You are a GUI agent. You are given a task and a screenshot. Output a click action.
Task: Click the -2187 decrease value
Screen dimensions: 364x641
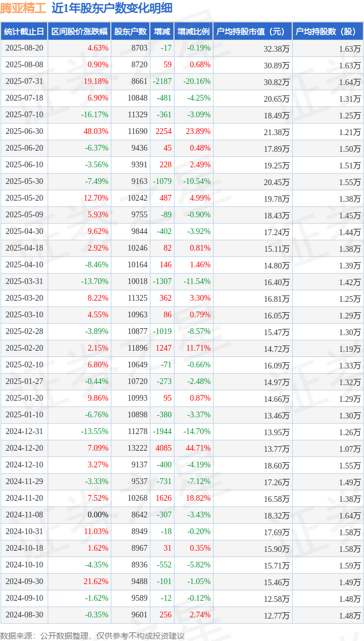(x=162, y=82)
